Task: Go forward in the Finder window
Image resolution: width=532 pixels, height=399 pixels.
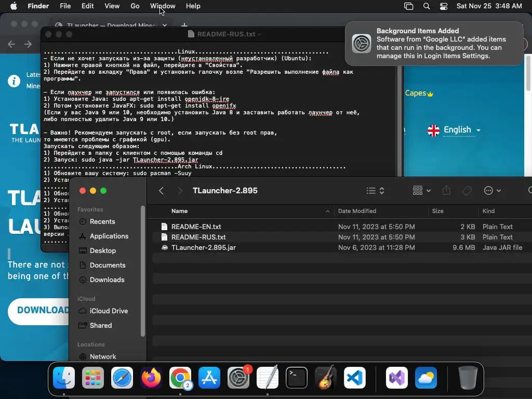Action: point(180,191)
